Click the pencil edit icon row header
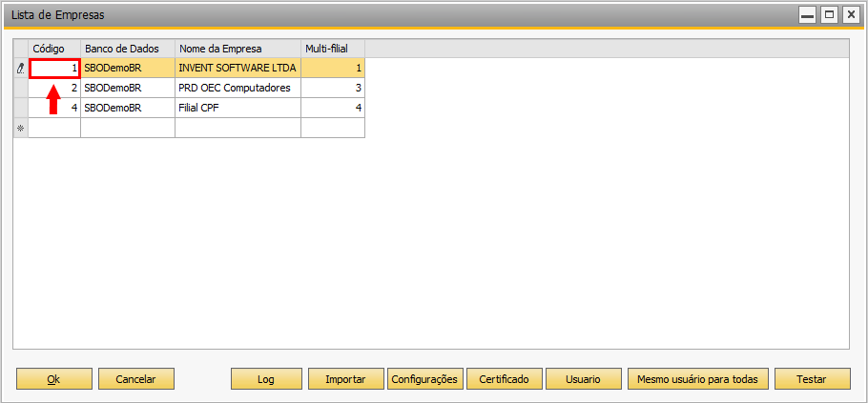The image size is (868, 403). (21, 68)
